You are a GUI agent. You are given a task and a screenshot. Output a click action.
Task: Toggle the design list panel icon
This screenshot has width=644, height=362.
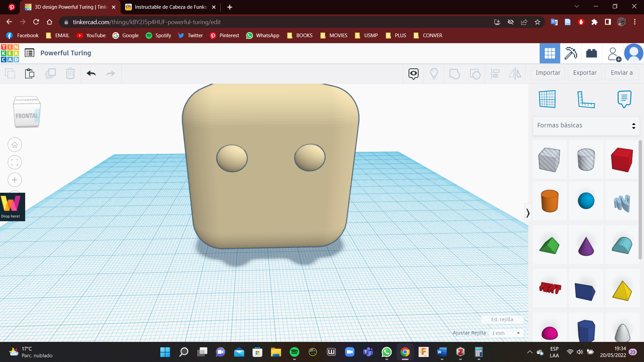30,53
